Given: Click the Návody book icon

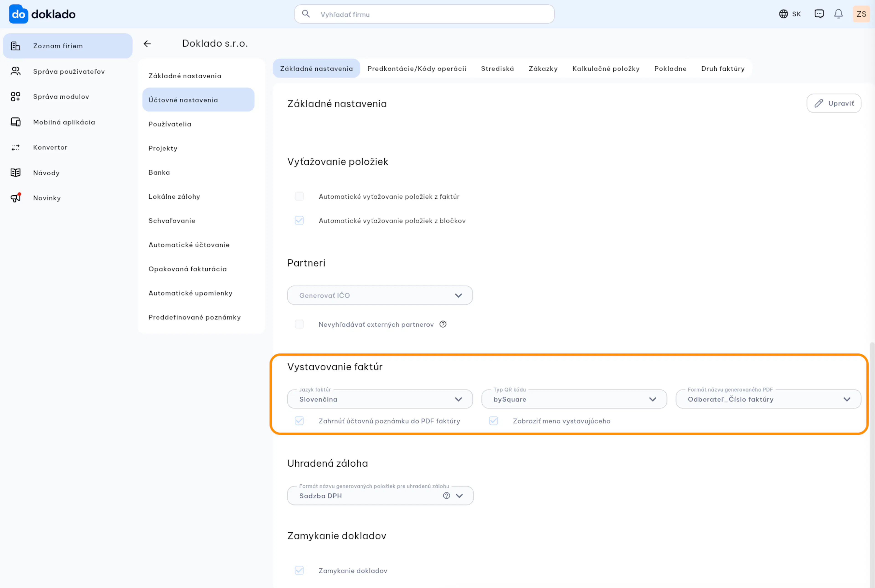Looking at the screenshot, I should (x=15, y=172).
